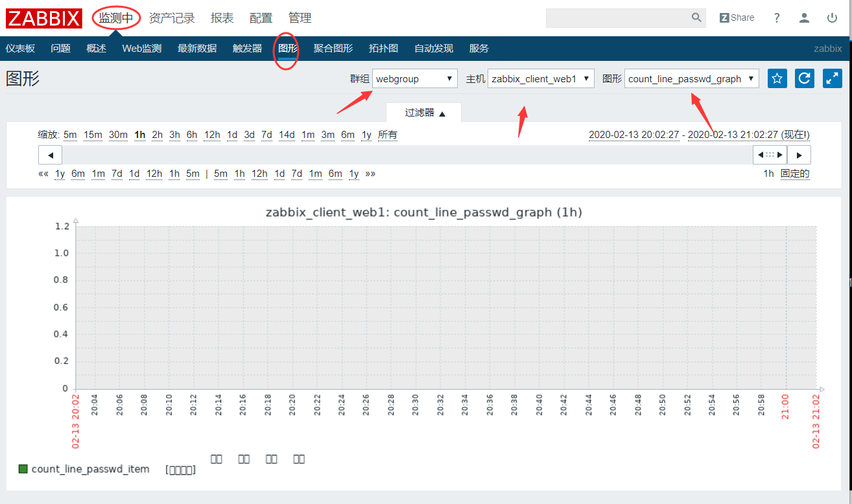Set zoom to 30m

pos(118,135)
